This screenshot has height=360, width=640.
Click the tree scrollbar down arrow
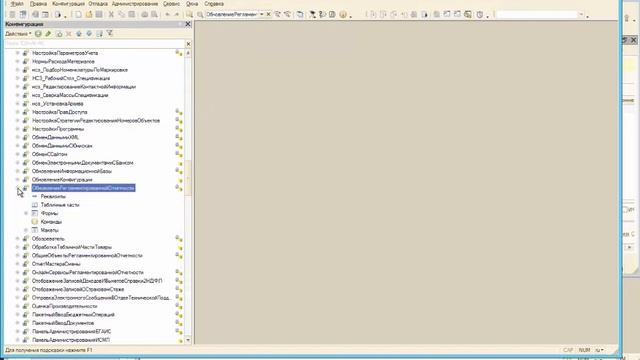click(188, 340)
